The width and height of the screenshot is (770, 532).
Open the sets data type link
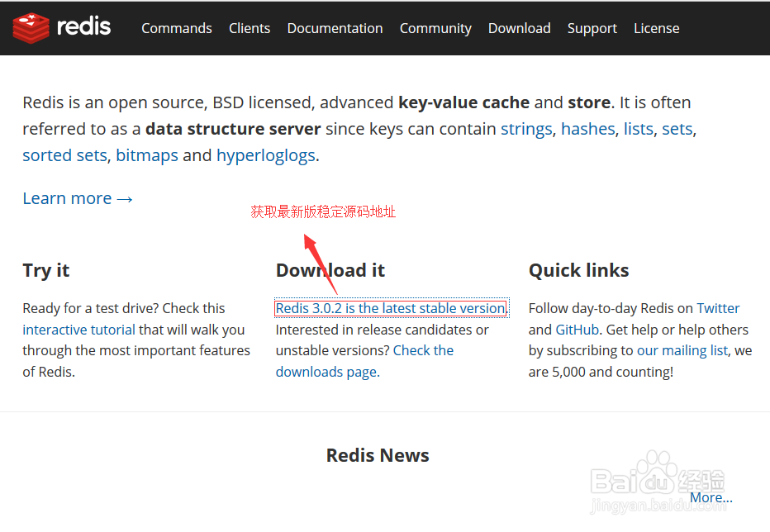[677, 129]
